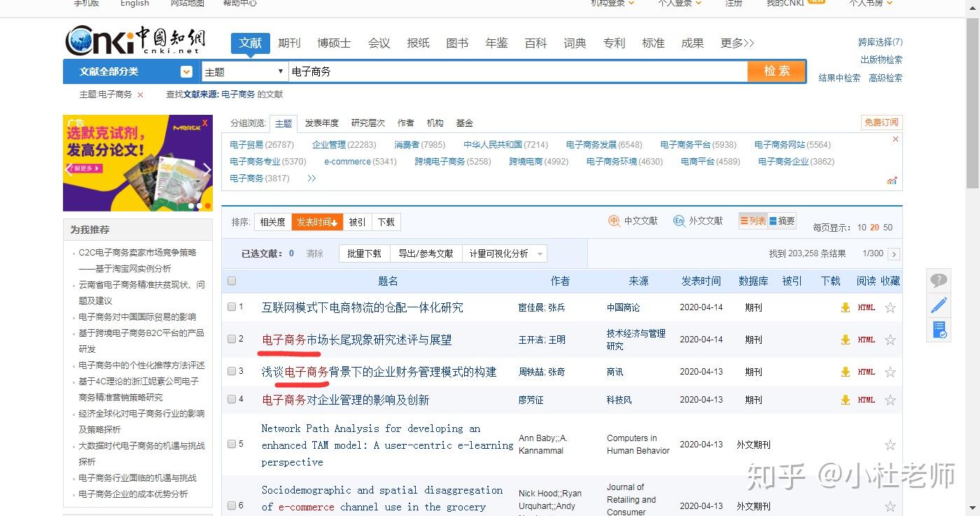Check the box for article 6

click(x=232, y=505)
